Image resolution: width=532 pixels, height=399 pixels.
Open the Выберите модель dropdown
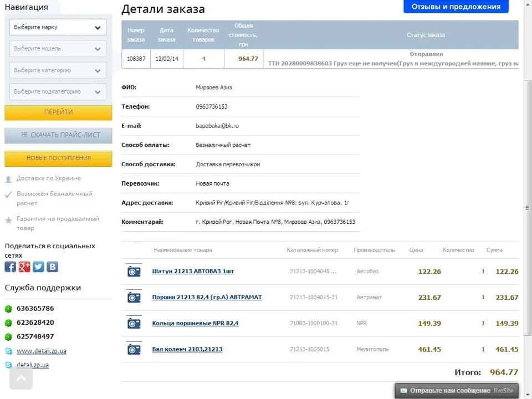pyautogui.click(x=58, y=49)
